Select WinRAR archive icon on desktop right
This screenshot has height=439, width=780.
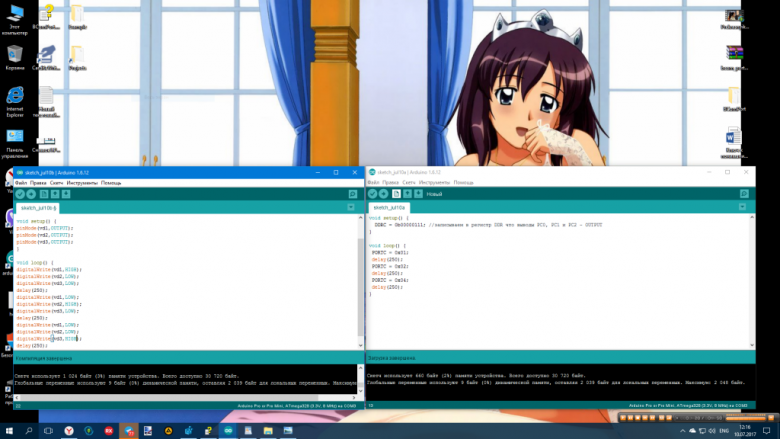click(734, 58)
